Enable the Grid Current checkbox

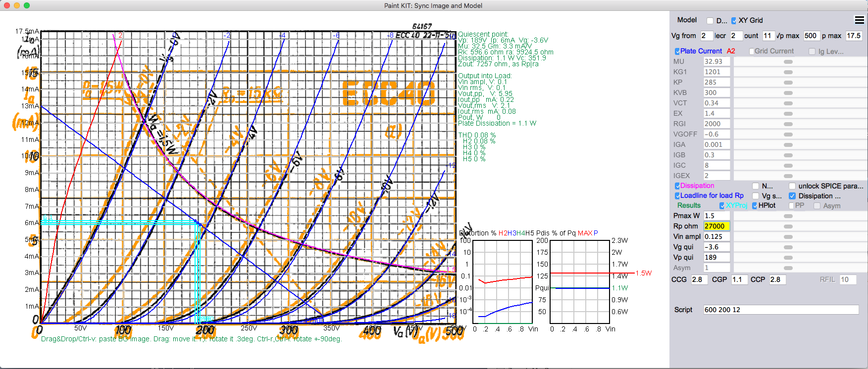752,51
